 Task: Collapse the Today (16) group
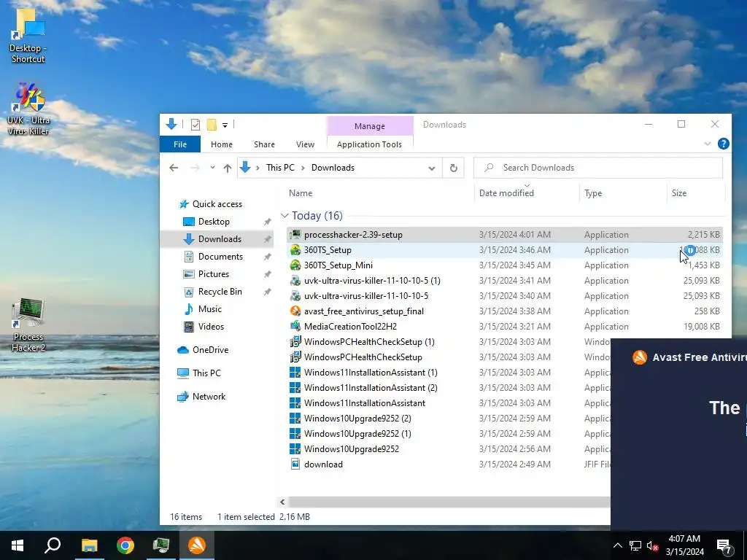(x=285, y=216)
